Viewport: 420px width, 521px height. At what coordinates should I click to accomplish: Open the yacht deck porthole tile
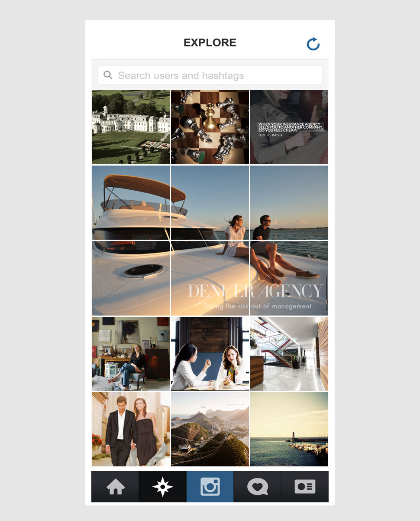tap(131, 278)
